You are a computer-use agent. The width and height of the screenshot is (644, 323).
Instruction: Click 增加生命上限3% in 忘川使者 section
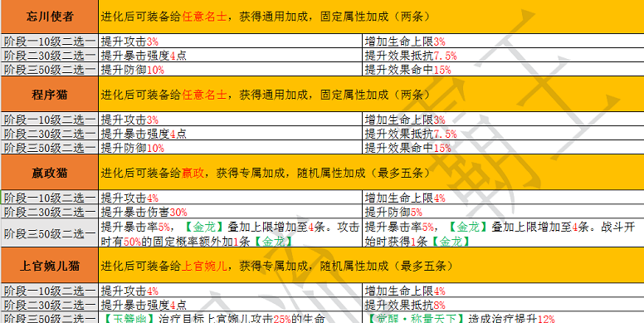tap(503, 41)
